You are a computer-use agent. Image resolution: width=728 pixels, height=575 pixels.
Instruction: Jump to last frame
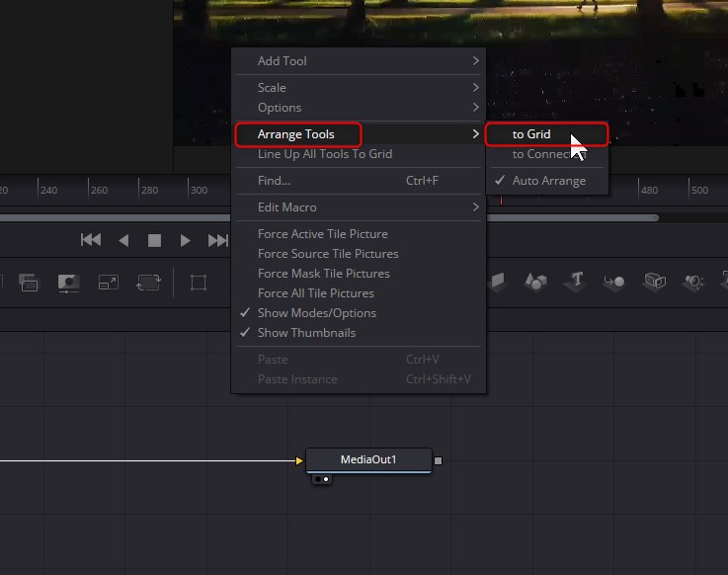click(217, 241)
